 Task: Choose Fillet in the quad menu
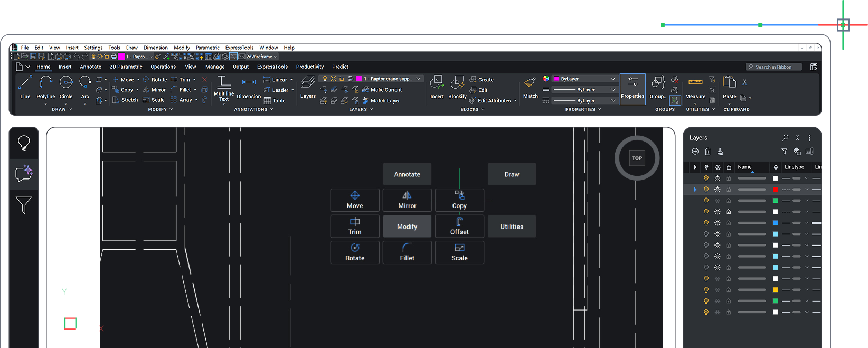pos(407,252)
